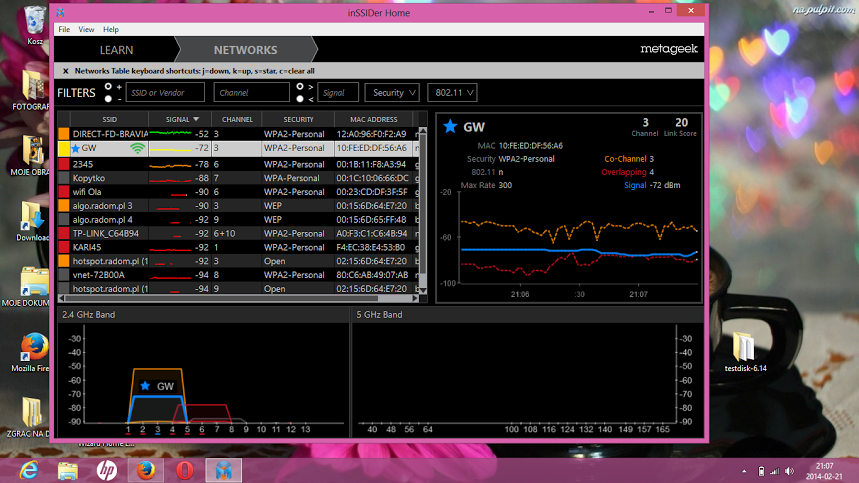Screen dimensions: 859x483
Task: Toggle the star on the GW network row
Action: point(76,148)
